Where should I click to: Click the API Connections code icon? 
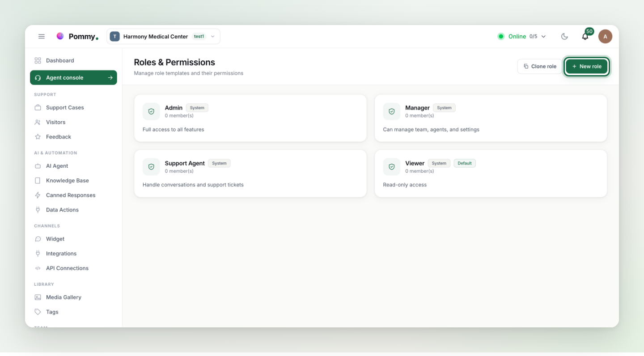point(38,268)
